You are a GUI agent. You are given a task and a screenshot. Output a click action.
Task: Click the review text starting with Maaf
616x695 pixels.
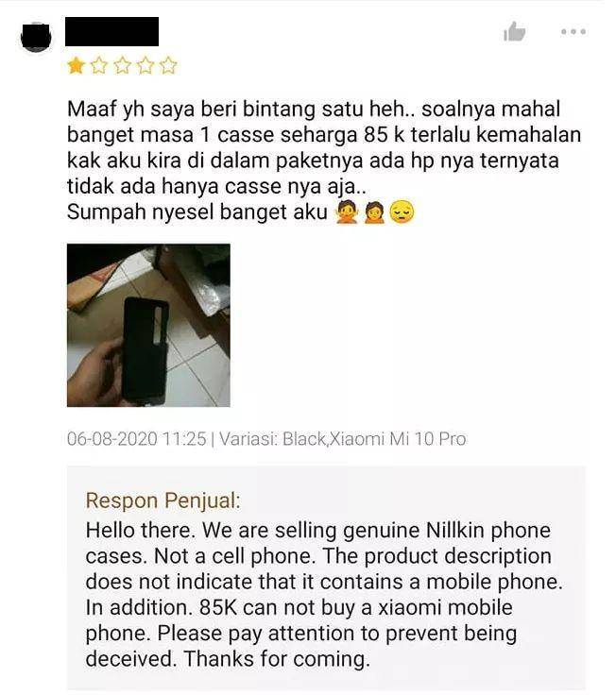click(x=324, y=147)
